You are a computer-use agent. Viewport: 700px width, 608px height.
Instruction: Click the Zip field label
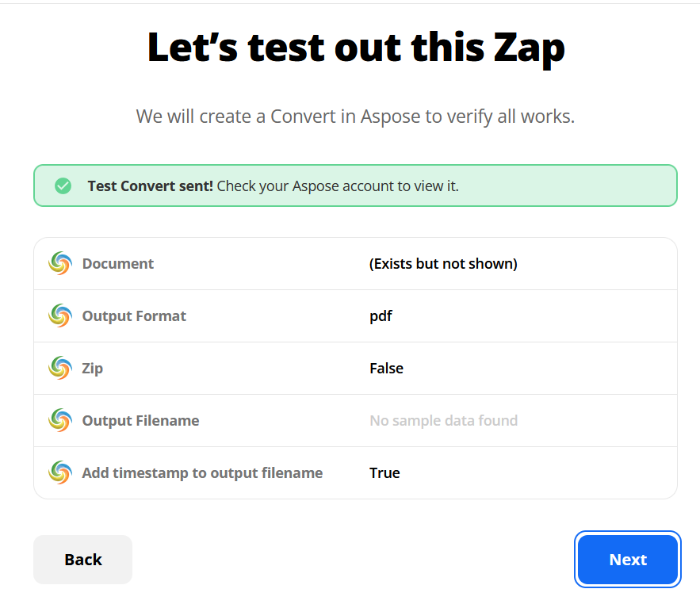coord(93,369)
